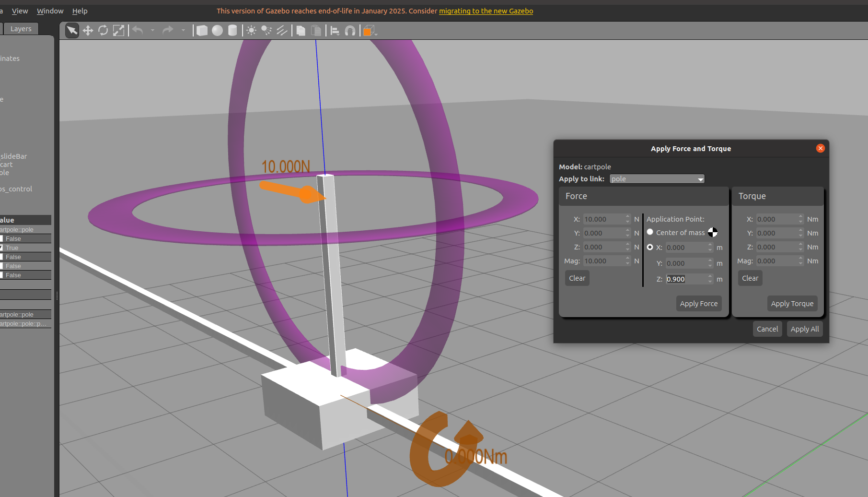Screen dimensions: 868x497
Task: Follow the migrating to new Gazebo link
Action: (x=486, y=11)
